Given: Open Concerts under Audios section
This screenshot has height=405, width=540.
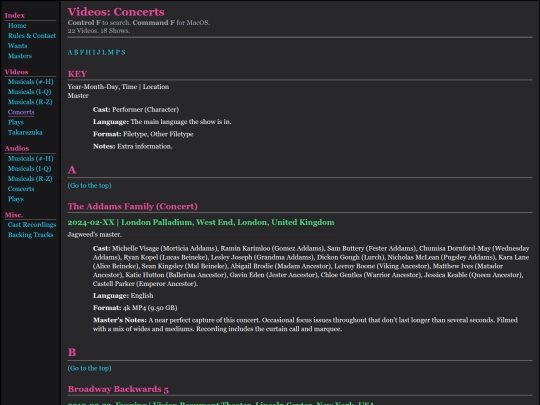Looking at the screenshot, I should (x=21, y=189).
